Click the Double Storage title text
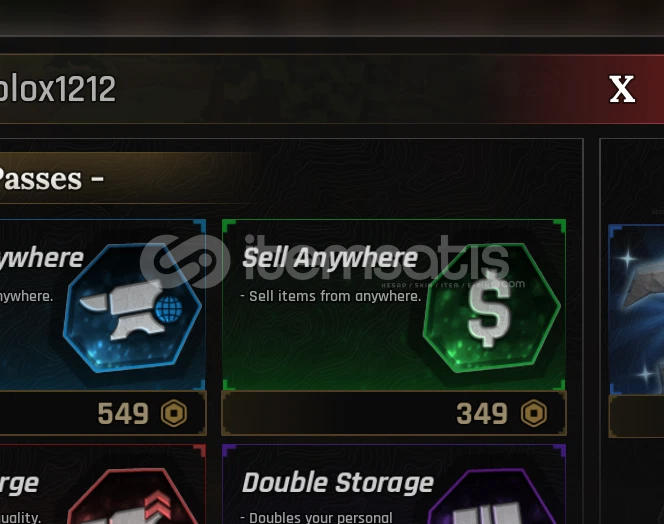The image size is (664, 524). tap(338, 483)
